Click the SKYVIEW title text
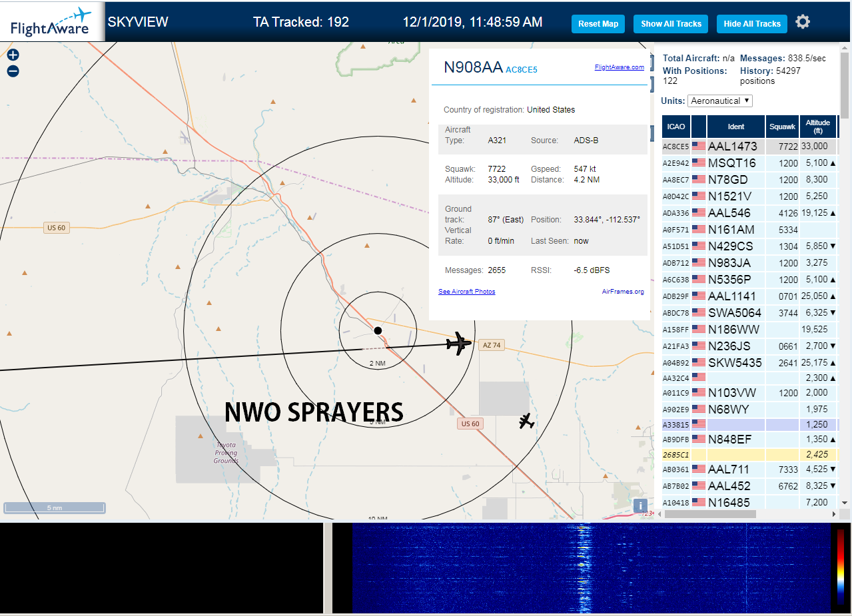This screenshot has width=852, height=616. (x=138, y=22)
